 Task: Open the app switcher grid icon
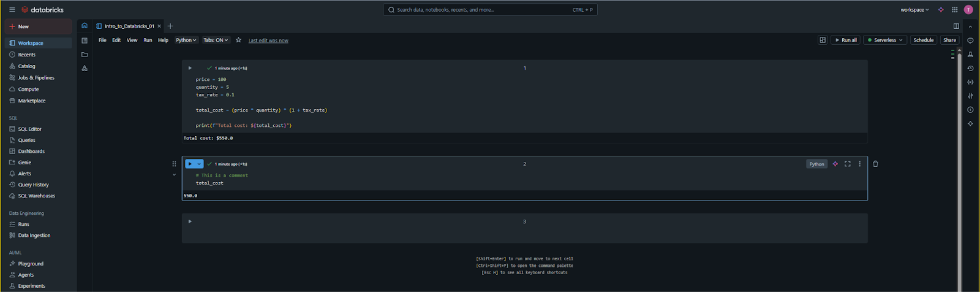click(x=954, y=10)
